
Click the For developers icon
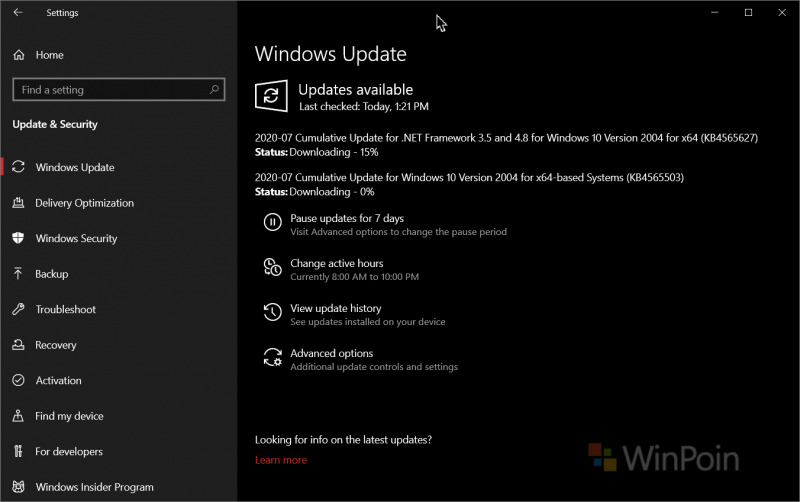(18, 451)
